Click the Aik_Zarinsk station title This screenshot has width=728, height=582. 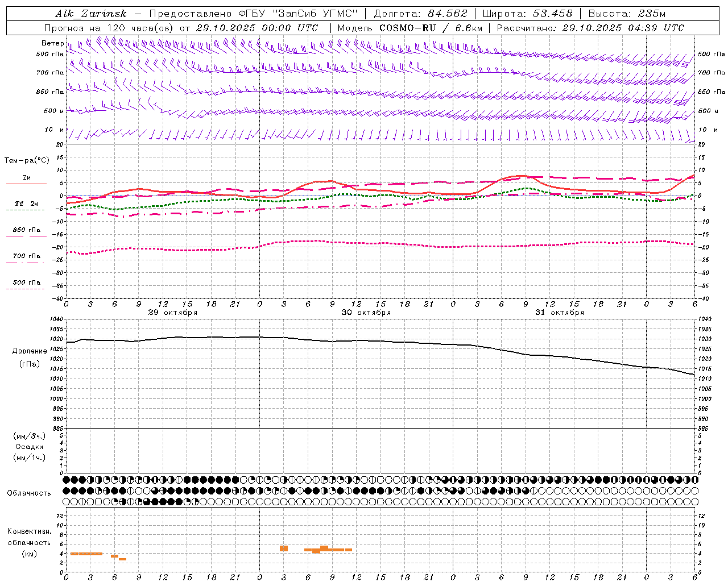click(91, 14)
